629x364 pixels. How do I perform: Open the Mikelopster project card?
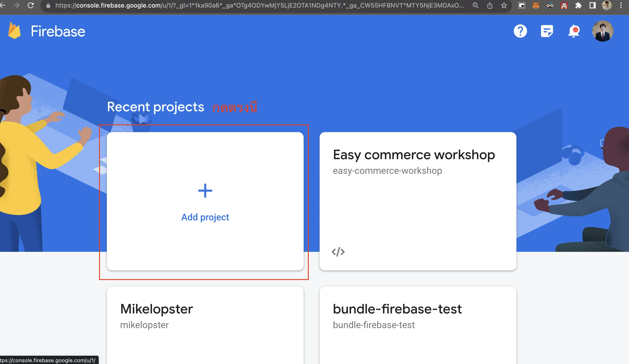click(205, 325)
